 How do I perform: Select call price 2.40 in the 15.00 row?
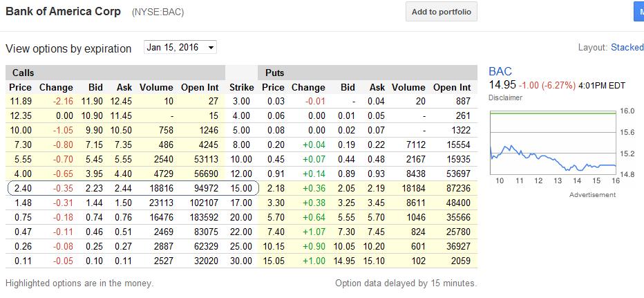[x=23, y=188]
